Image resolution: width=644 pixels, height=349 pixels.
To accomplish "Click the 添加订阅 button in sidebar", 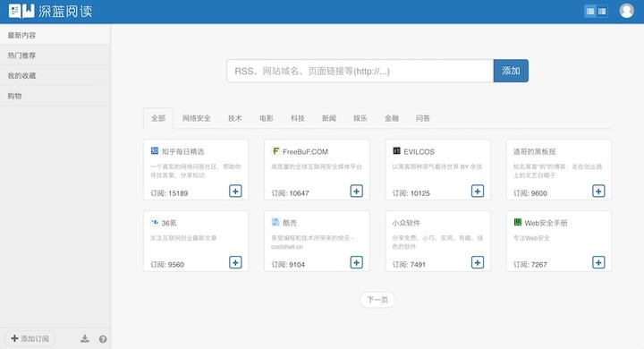I will click(x=30, y=339).
